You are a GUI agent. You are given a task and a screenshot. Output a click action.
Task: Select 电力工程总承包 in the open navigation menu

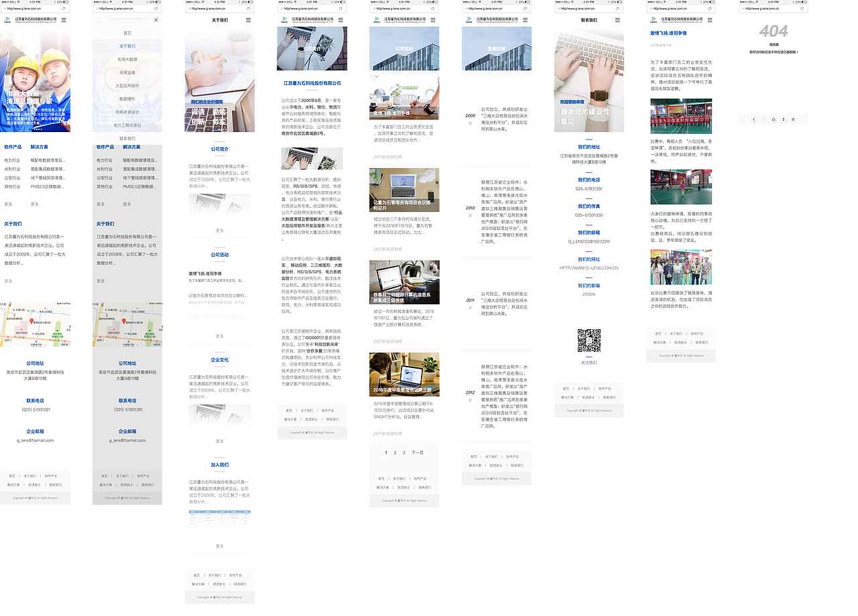(x=127, y=125)
